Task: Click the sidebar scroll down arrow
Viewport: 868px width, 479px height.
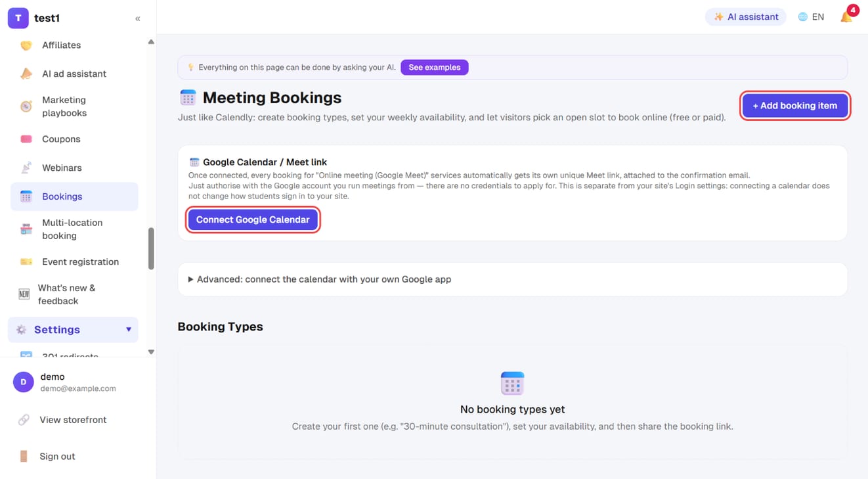Action: click(x=151, y=352)
